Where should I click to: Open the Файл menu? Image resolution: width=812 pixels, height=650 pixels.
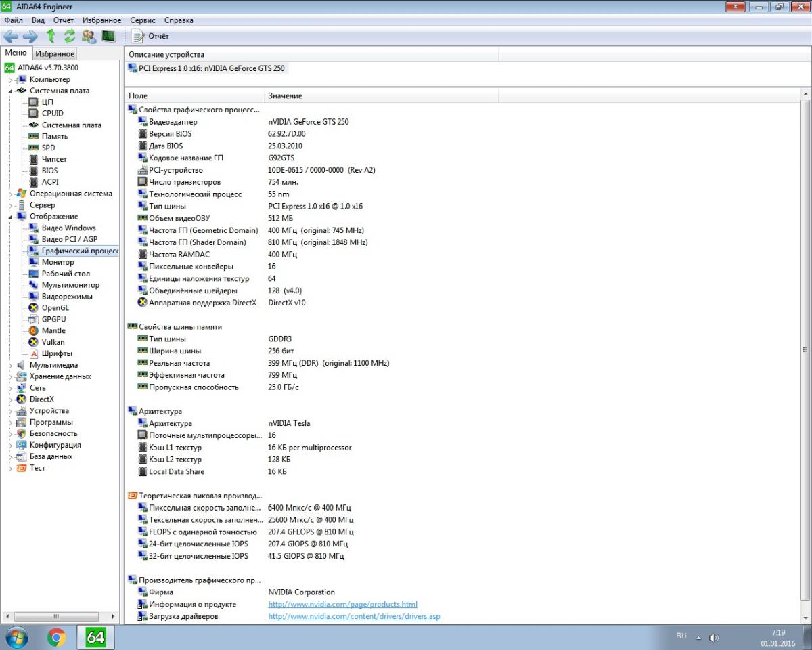tap(14, 20)
